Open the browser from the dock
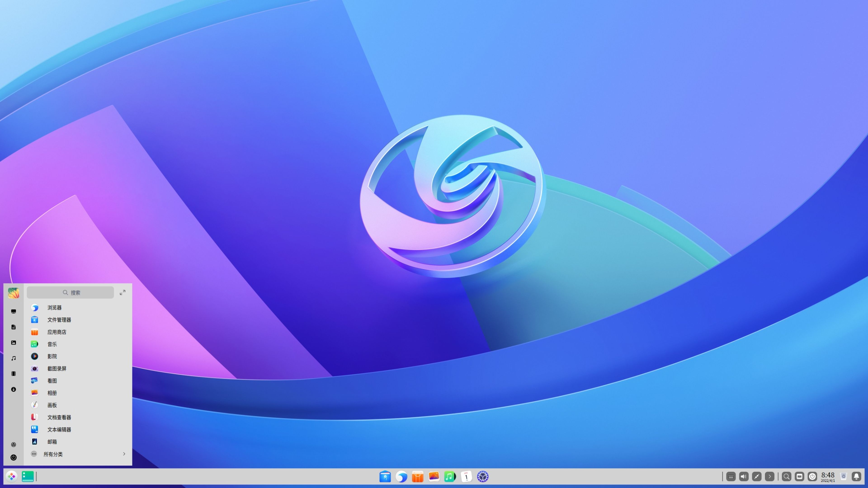This screenshot has width=868, height=488. [x=401, y=476]
